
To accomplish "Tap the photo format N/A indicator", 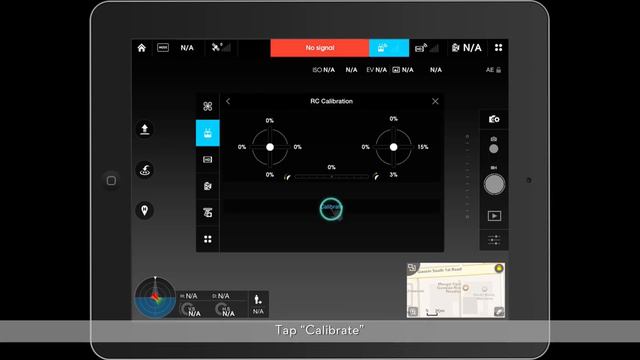I will pos(403,70).
